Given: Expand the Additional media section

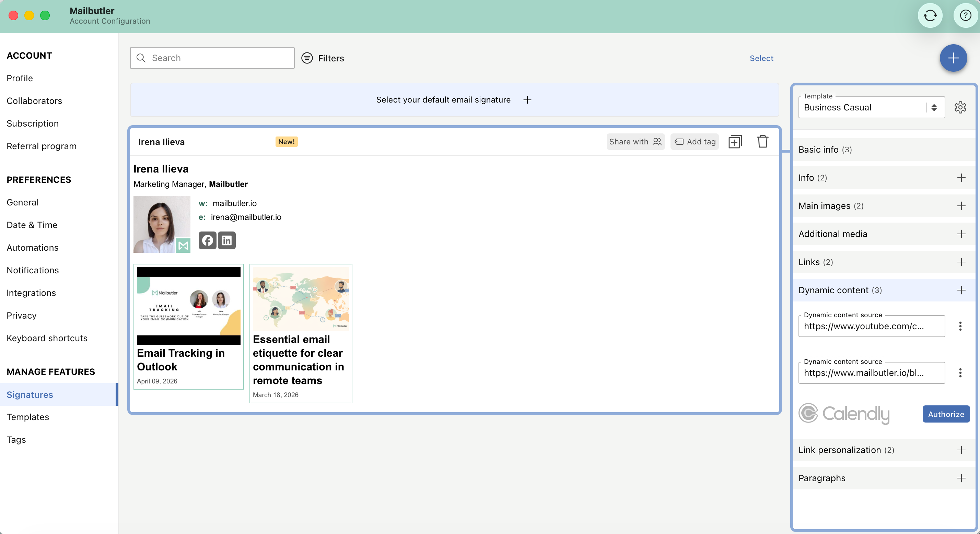Looking at the screenshot, I should 884,234.
